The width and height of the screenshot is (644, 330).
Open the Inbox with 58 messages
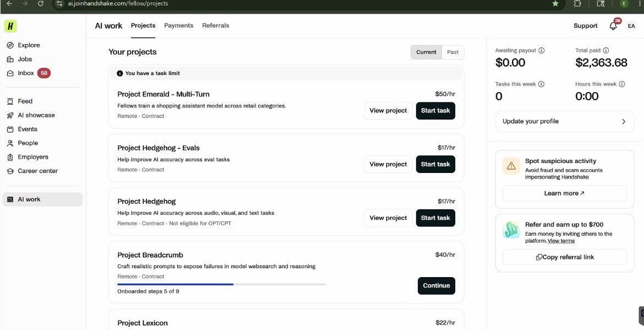pyautogui.click(x=28, y=73)
